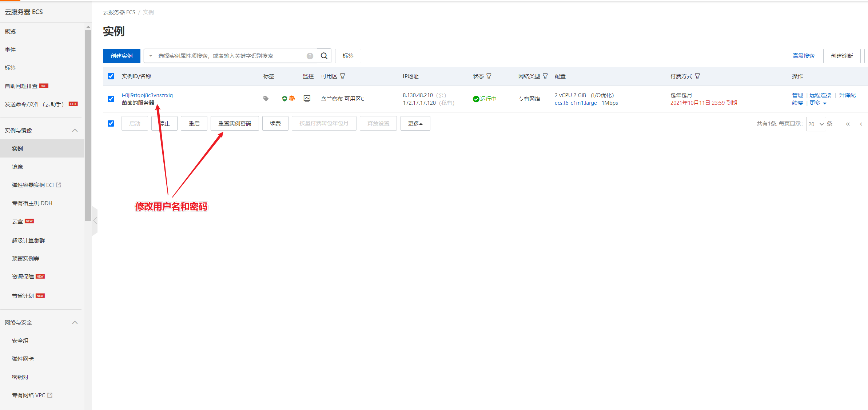
Task: Click the orange stacked layers icon
Action: click(292, 99)
